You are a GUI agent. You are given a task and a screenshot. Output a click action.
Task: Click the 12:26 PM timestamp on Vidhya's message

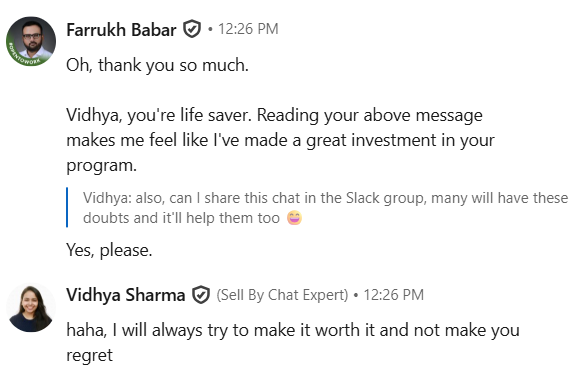pos(393,295)
